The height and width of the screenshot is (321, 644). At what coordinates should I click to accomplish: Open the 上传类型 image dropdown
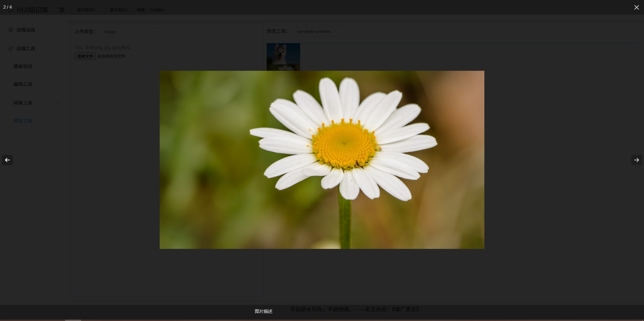132,32
